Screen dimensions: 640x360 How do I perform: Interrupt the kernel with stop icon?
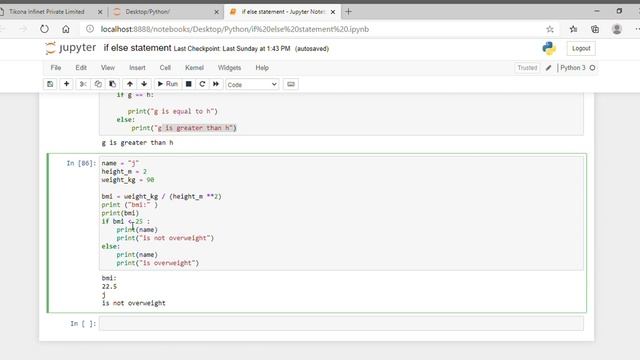coord(189,84)
